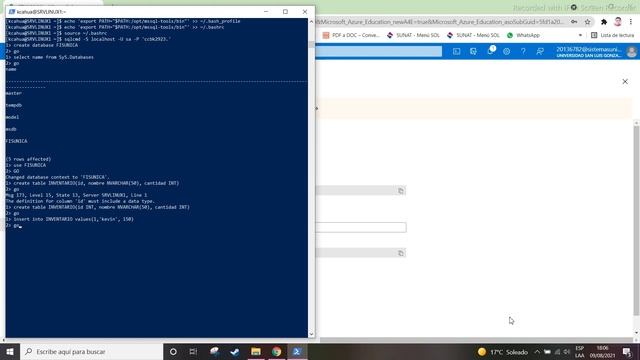Bookmark this page with the star icon
The height and width of the screenshot is (360, 640).
pos(587,22)
